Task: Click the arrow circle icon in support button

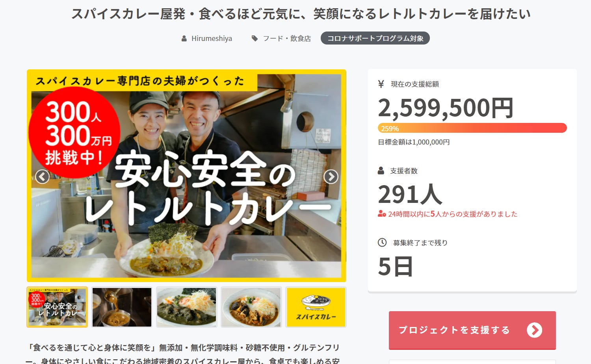Action: (535, 330)
